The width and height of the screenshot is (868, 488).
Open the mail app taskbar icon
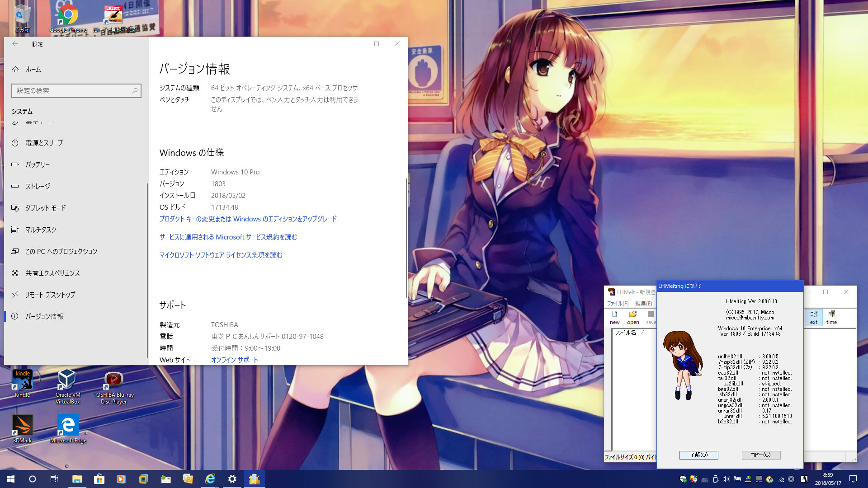pyautogui.click(x=165, y=479)
